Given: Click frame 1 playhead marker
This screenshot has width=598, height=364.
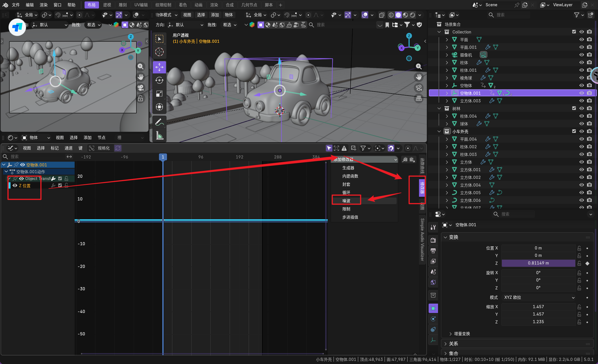Looking at the screenshot, I should [x=163, y=157].
